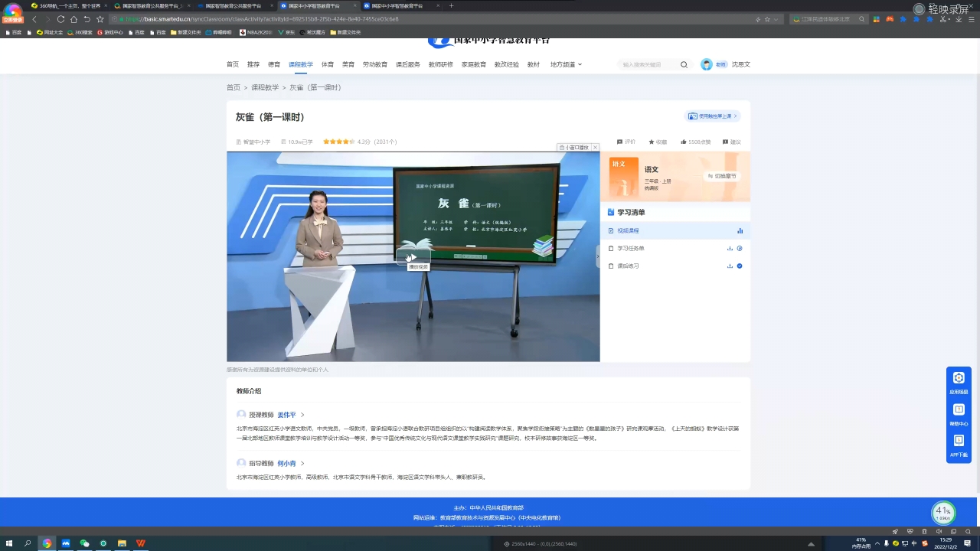Open Windows notification center
Image resolution: width=980 pixels, height=551 pixels.
pos(968,543)
